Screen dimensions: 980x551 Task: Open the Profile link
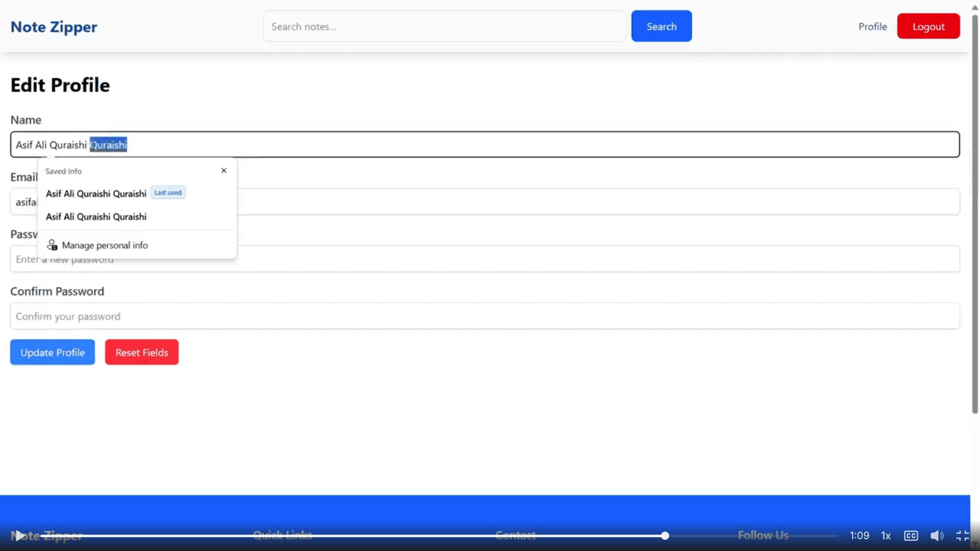[872, 26]
